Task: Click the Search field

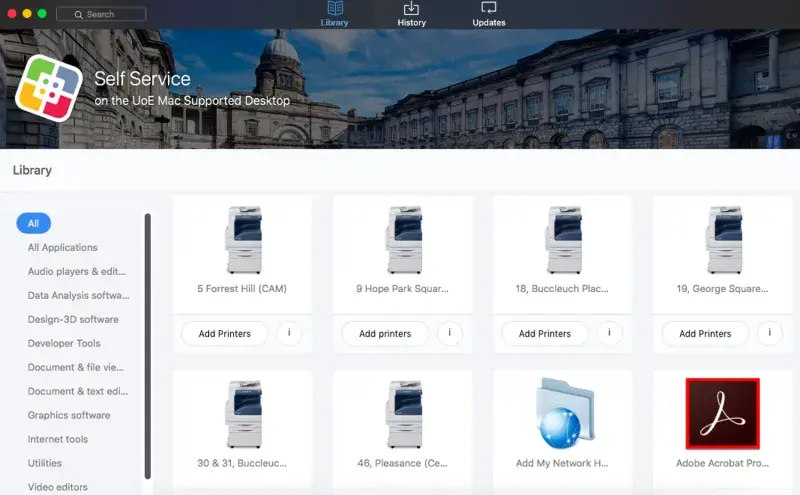Action: (x=101, y=14)
